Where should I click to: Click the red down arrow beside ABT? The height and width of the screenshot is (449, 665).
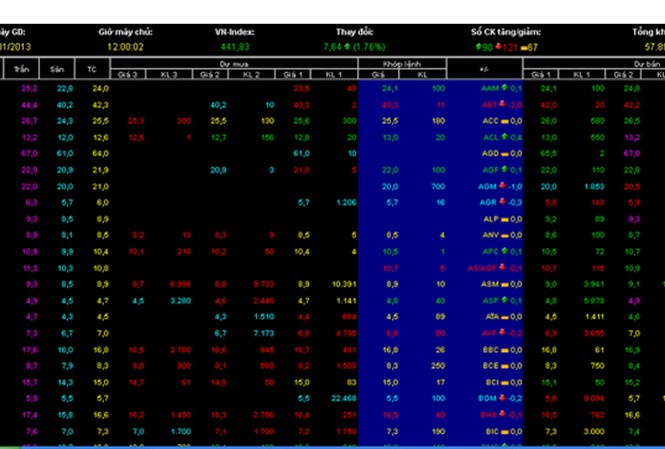tap(503, 104)
